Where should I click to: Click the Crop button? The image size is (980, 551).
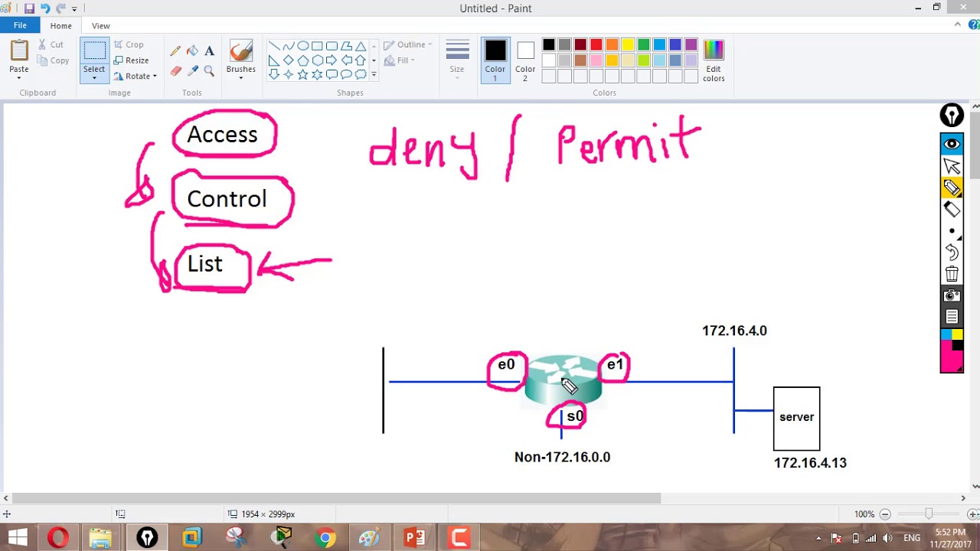129,44
